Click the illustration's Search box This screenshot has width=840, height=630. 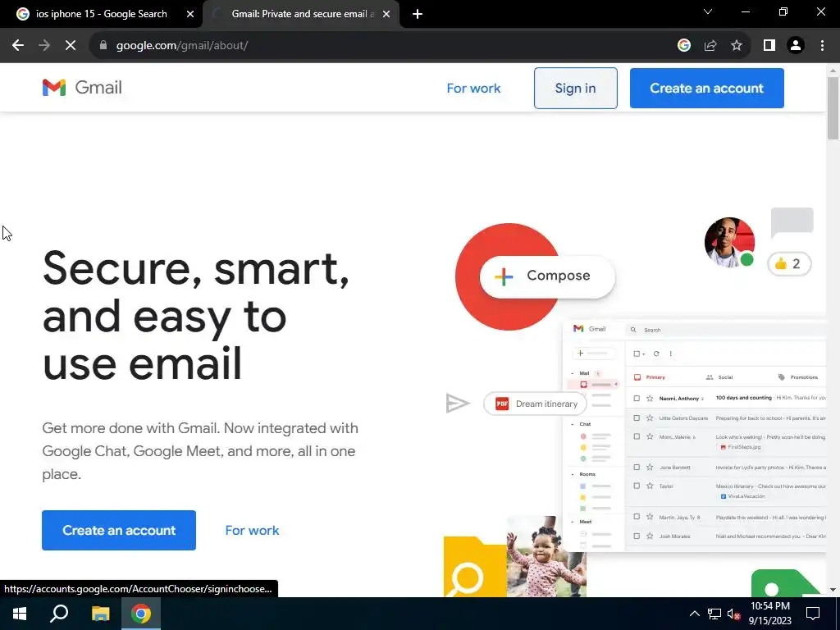coord(726,330)
